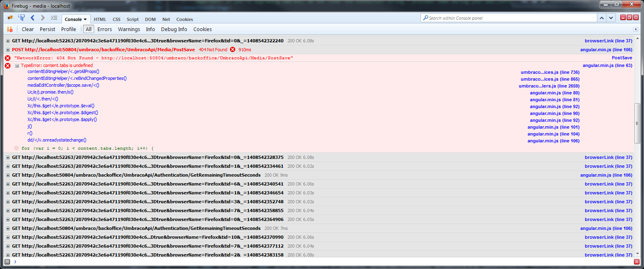The height and width of the screenshot is (269, 644).
Task: Click the Break on All Errors icon
Action: pos(10,29)
